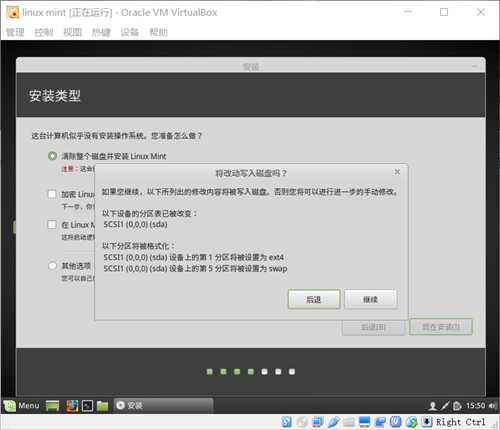Image resolution: width=500 pixels, height=430 pixels.
Task: Open the 控制 menu
Action: pyautogui.click(x=44, y=32)
